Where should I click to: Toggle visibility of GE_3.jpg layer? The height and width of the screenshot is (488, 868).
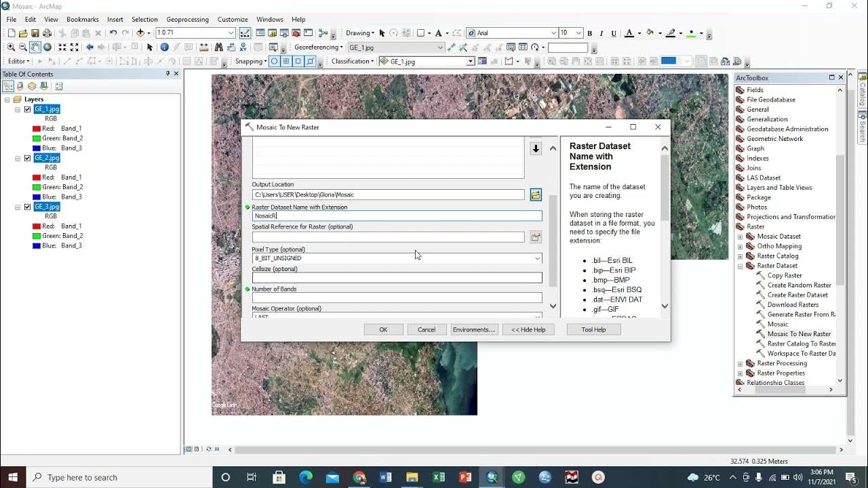[x=28, y=207]
